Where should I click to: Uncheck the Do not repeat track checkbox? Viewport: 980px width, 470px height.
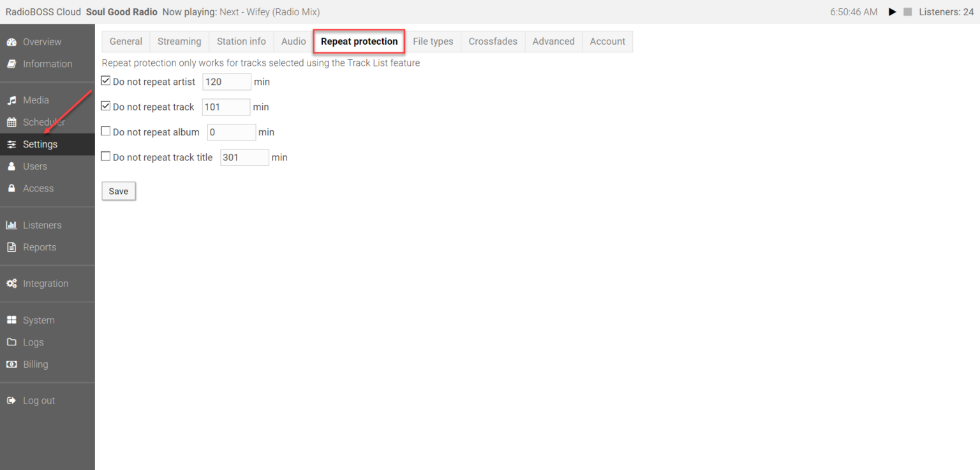106,107
